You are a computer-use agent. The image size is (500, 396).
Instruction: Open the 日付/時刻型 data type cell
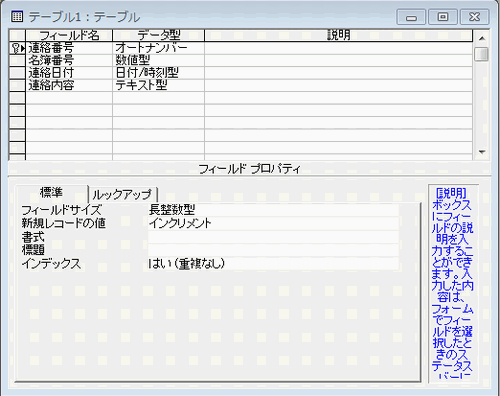tap(158, 73)
